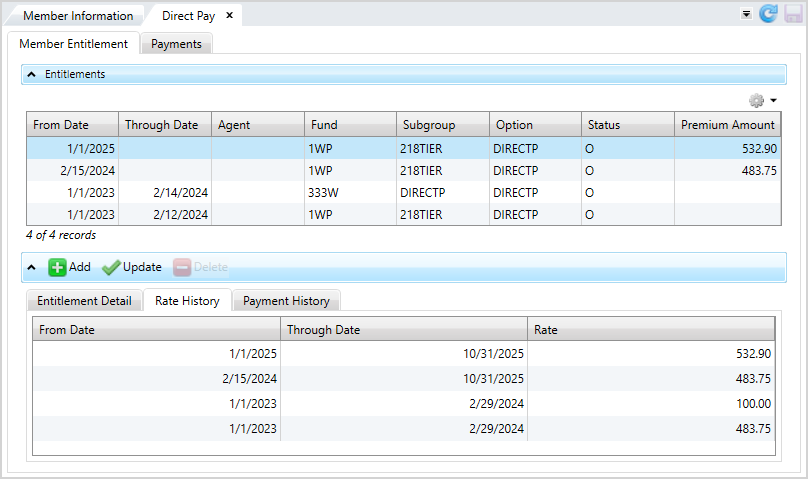808x479 pixels.
Task: Sort entitlements by Premium Amount column
Action: point(727,125)
